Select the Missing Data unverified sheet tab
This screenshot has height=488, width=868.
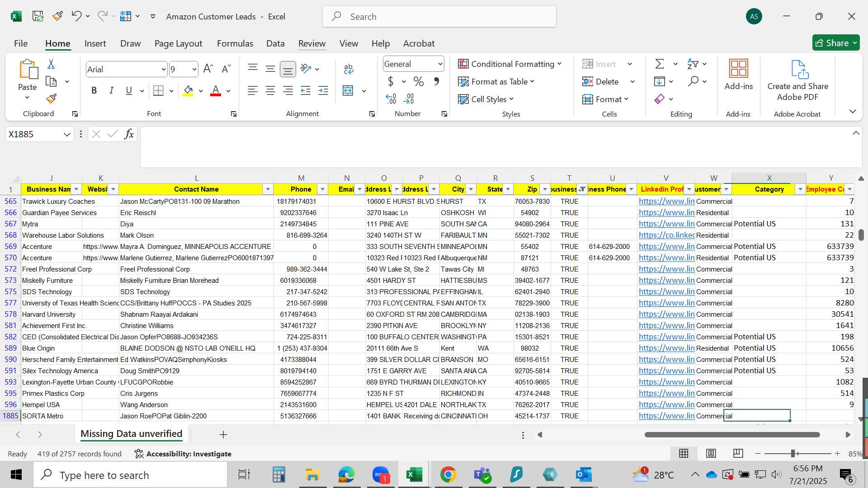point(132,434)
